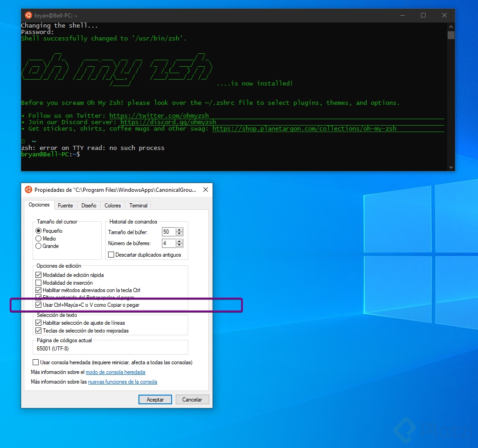
Task: Switch to the Opciones tab
Action: (39, 205)
